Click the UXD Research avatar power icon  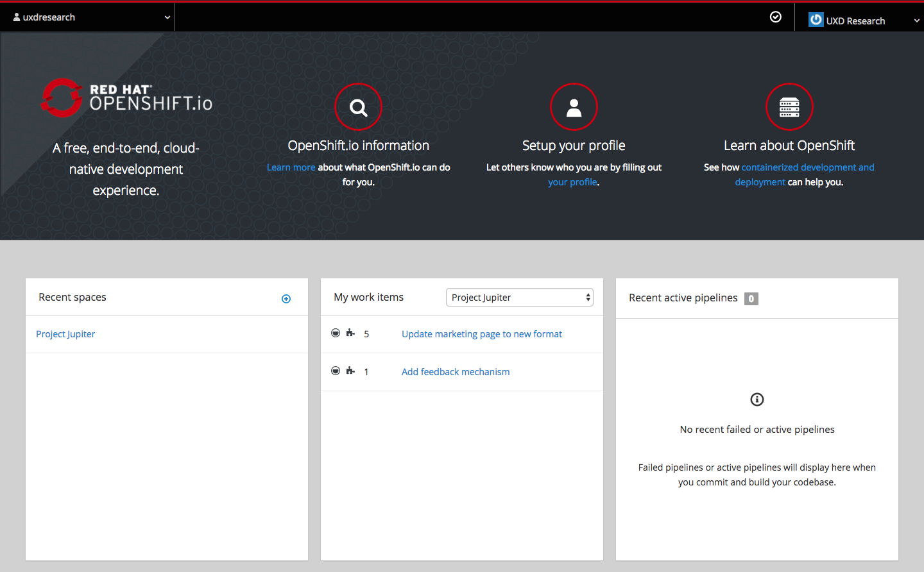816,20
